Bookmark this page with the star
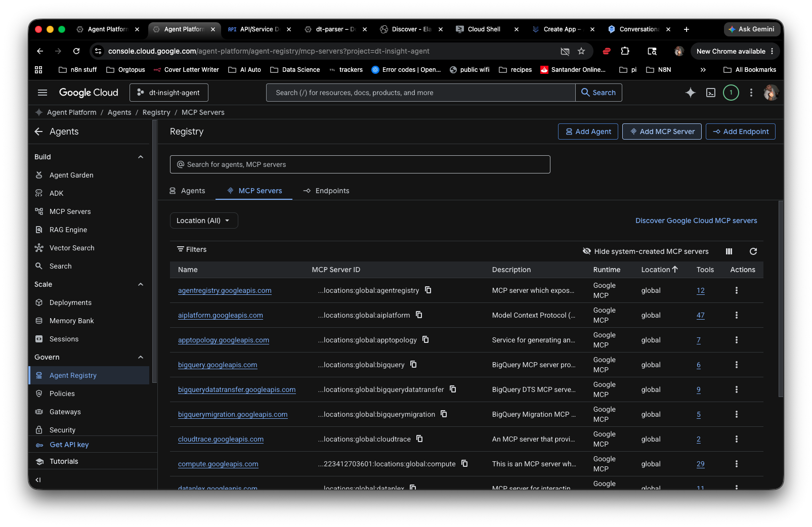Viewport: 812px width, 527px height. (581, 51)
